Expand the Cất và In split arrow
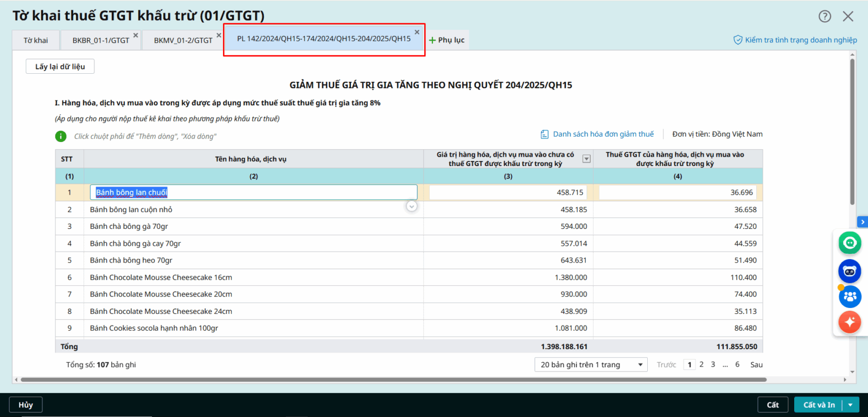The width and height of the screenshot is (868, 417). 851,405
